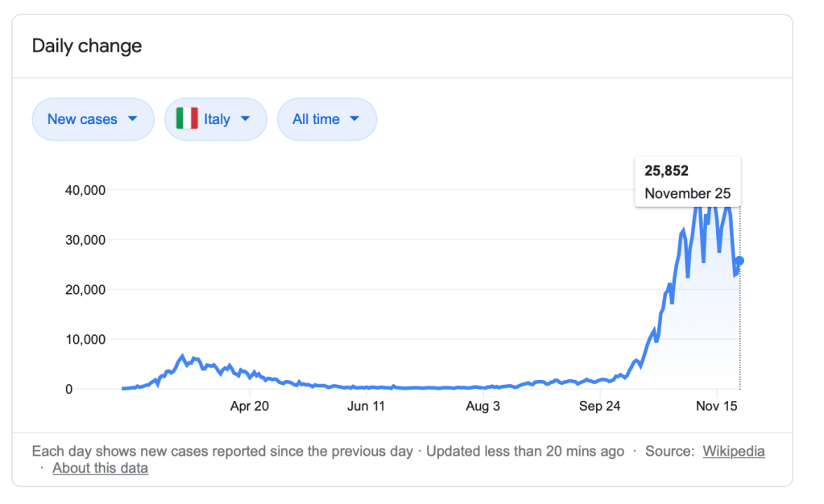The height and width of the screenshot is (504, 824).
Task: Select the Jun 11 x-axis label
Action: point(366,407)
